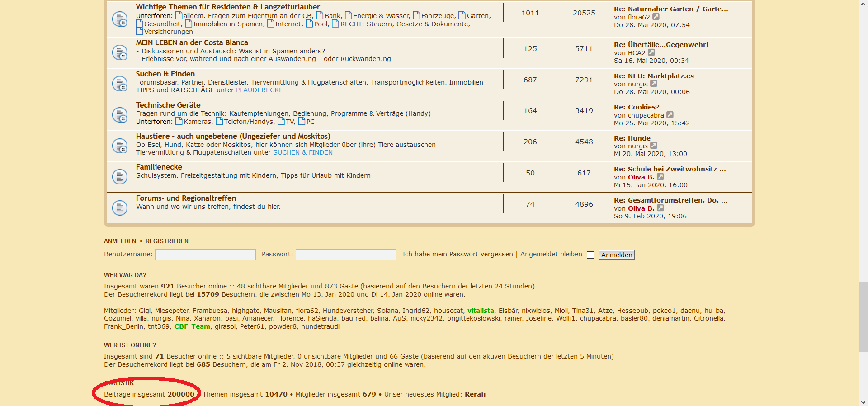Click forum icon beside Technische Geräte
The height and width of the screenshot is (406, 868).
[120, 115]
